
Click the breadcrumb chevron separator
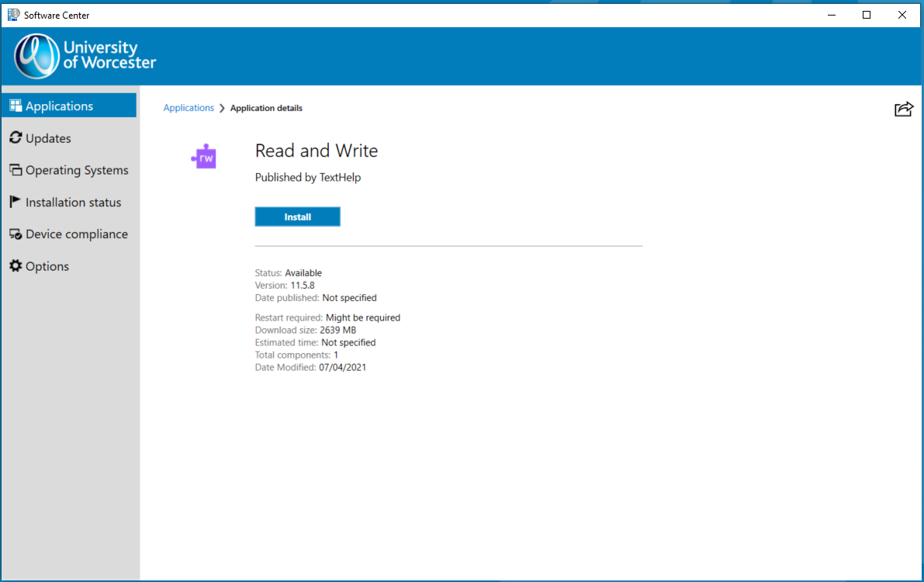pyautogui.click(x=221, y=108)
